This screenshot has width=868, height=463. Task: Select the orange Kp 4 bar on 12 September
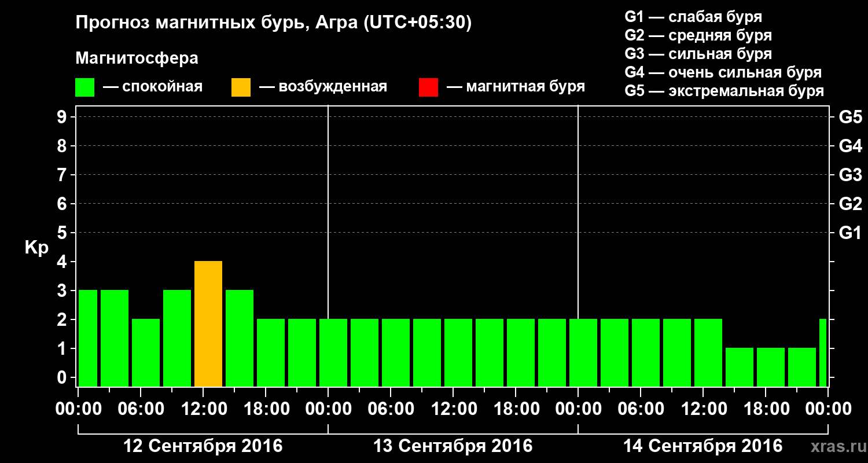[208, 324]
